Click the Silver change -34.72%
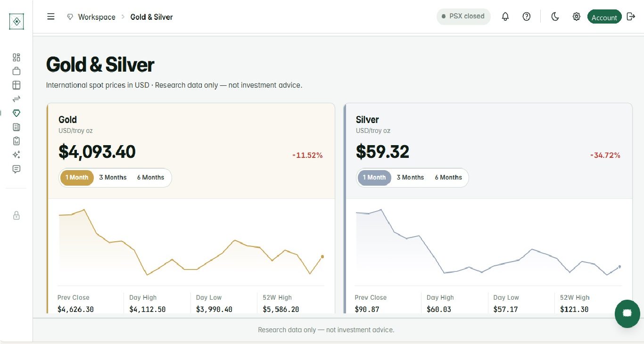Image resolution: width=644 pixels, height=344 pixels. click(605, 155)
